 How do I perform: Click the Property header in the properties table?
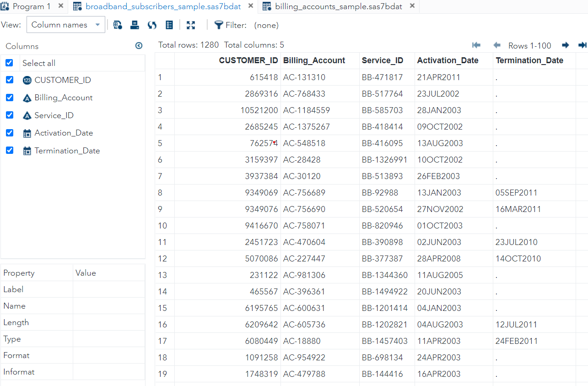[x=37, y=273]
